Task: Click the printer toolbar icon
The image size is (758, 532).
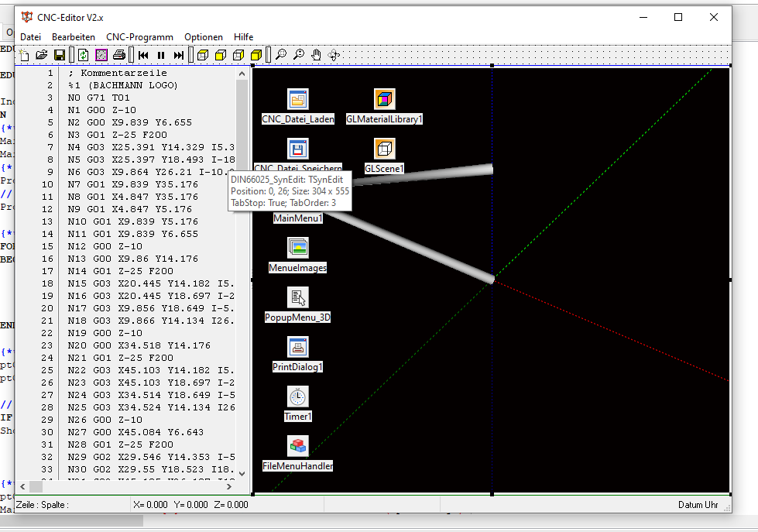Action: coord(119,55)
